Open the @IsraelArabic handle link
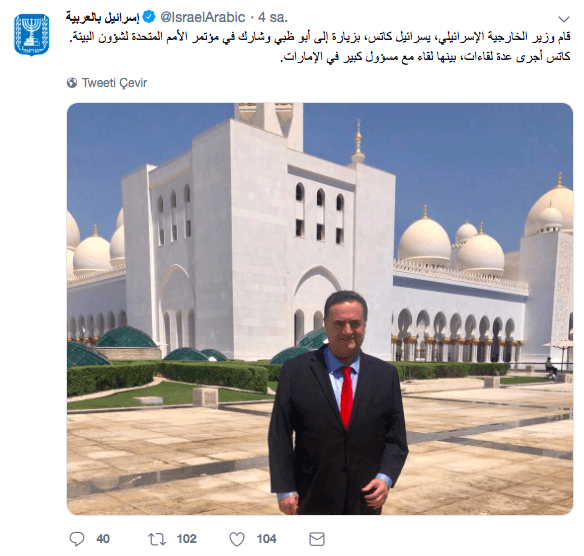 (203, 17)
